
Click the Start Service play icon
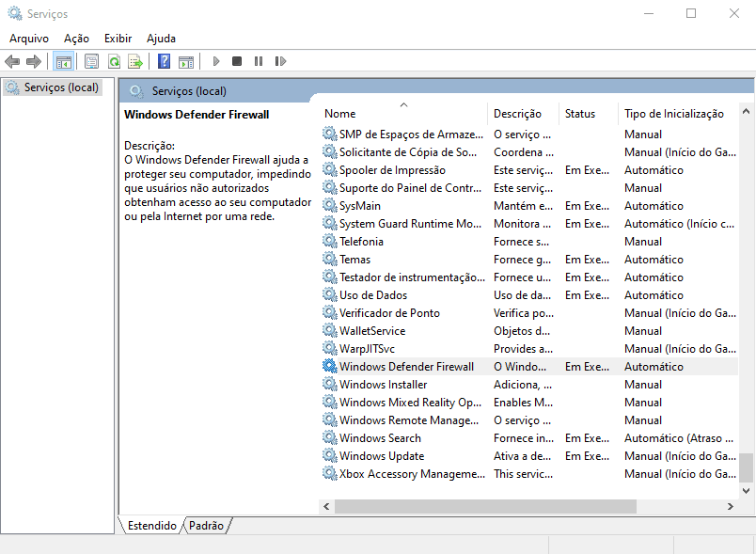tap(216, 61)
